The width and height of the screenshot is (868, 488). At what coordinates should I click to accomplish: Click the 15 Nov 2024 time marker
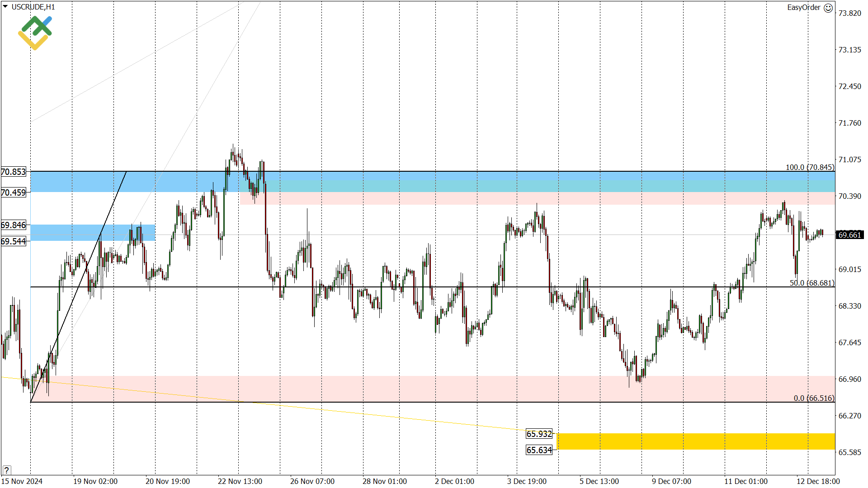coord(22,481)
